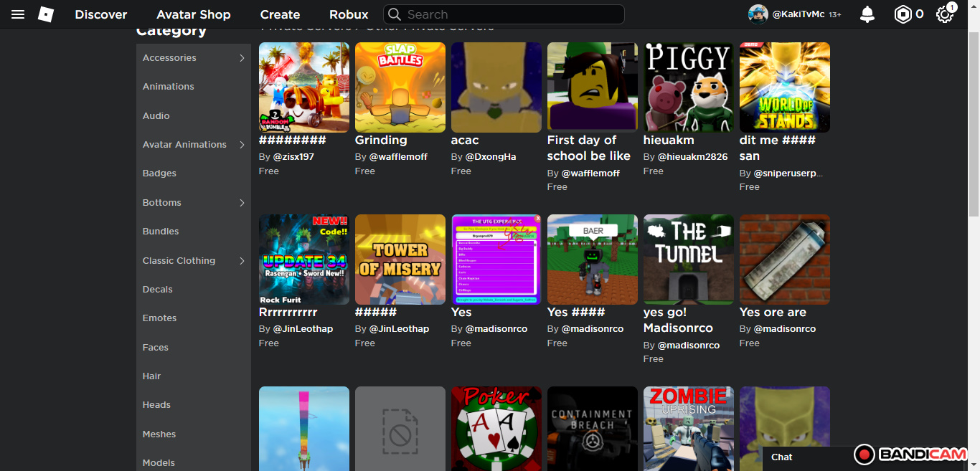Click the KakiTvMc avatar icon
This screenshot has height=471, width=980.
(758, 14)
